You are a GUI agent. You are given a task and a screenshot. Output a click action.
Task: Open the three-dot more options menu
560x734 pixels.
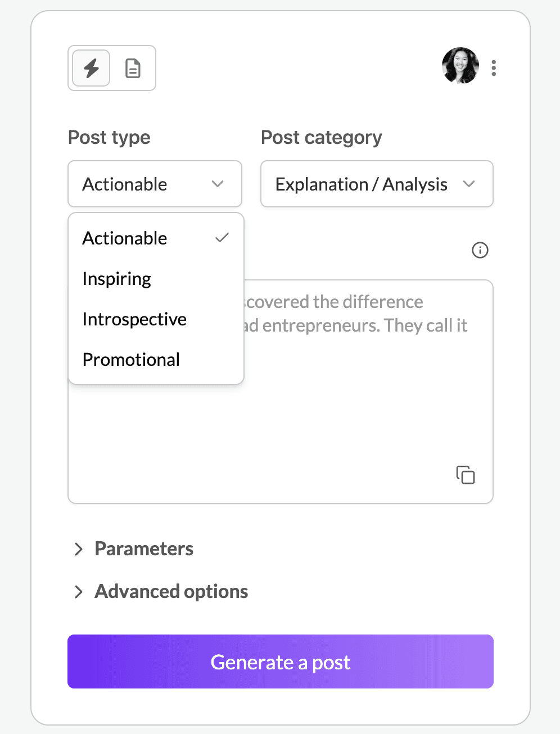pyautogui.click(x=494, y=68)
